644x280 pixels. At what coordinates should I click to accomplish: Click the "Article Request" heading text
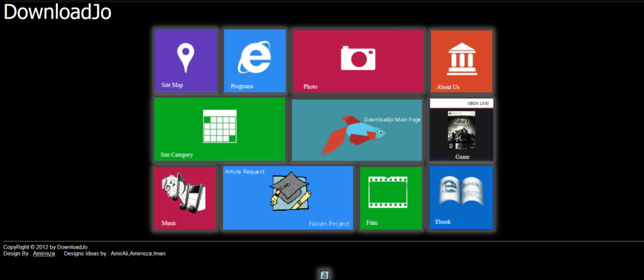pos(245,171)
